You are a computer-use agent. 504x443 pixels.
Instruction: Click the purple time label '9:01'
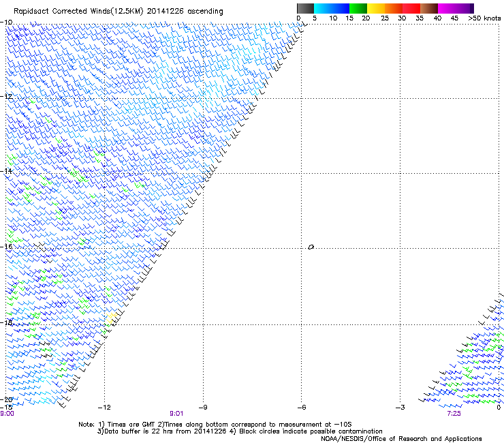pyautogui.click(x=176, y=414)
